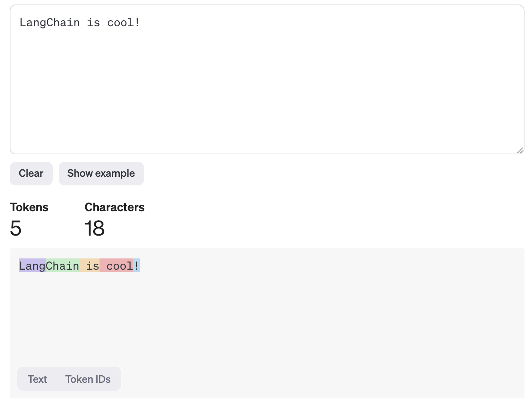Click the Show example button
Viewport: 532px width, 406px height.
[x=101, y=173]
